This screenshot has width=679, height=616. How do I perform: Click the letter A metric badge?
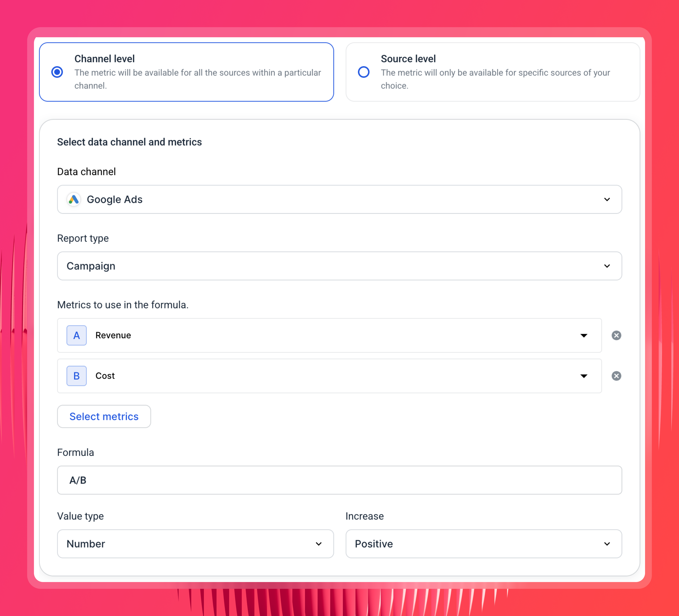tap(76, 335)
